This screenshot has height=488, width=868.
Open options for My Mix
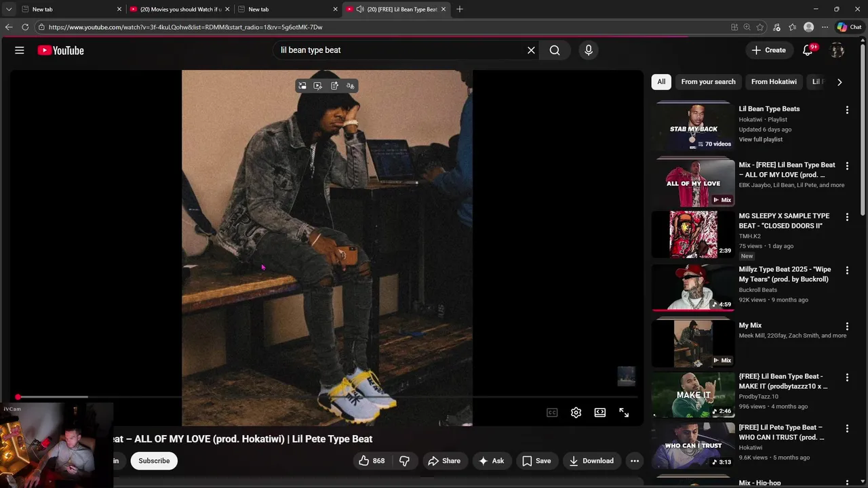tap(847, 327)
